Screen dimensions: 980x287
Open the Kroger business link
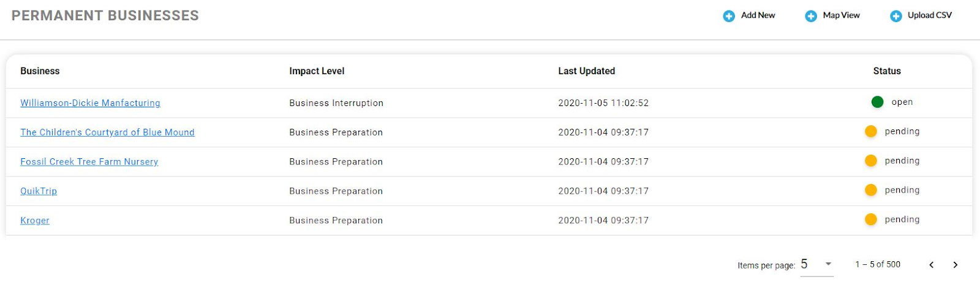pos(35,221)
